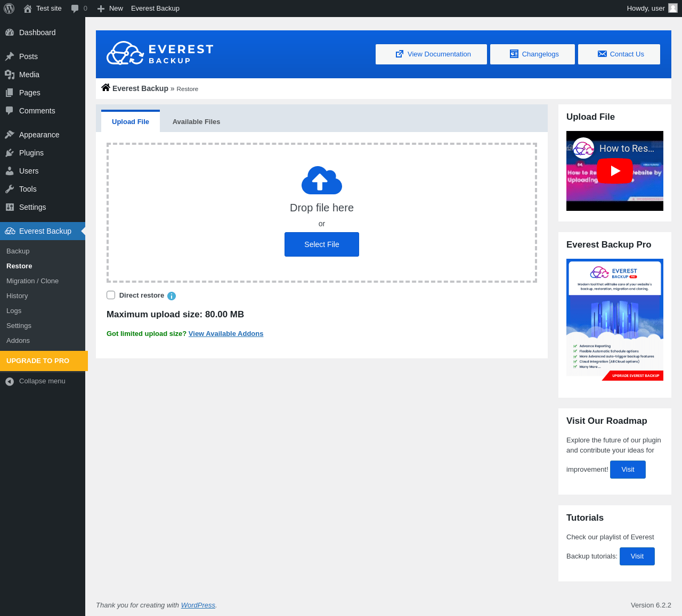The image size is (682, 616).
Task: Open the Changelogs button
Action: click(532, 54)
